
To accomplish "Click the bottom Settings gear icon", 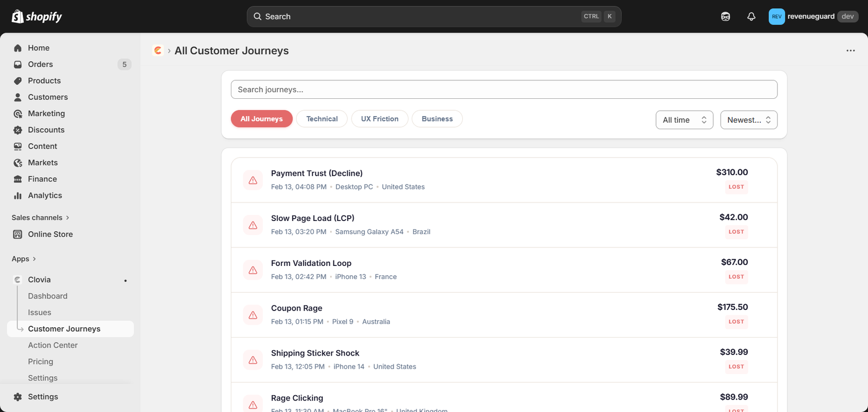I will coord(18,397).
